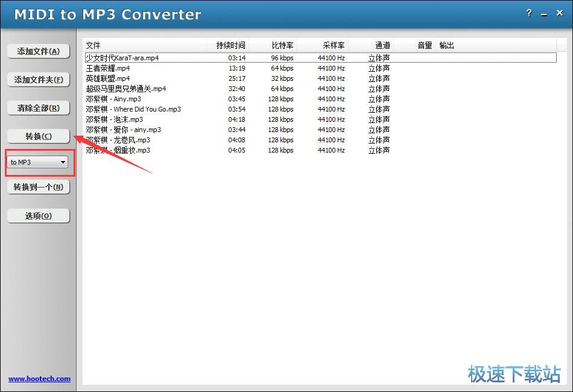The height and width of the screenshot is (392, 573).
Task: Start conversion using the 转换 button
Action: (x=38, y=136)
